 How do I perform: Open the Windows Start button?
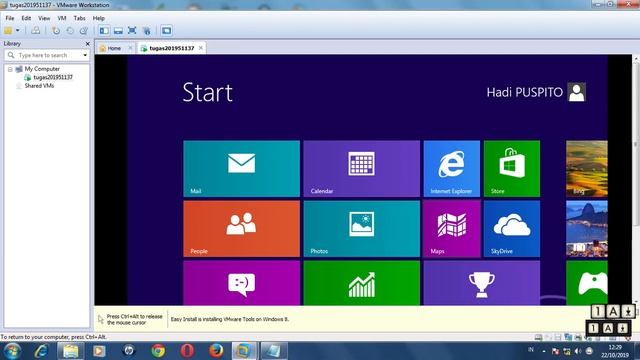[x=12, y=351]
